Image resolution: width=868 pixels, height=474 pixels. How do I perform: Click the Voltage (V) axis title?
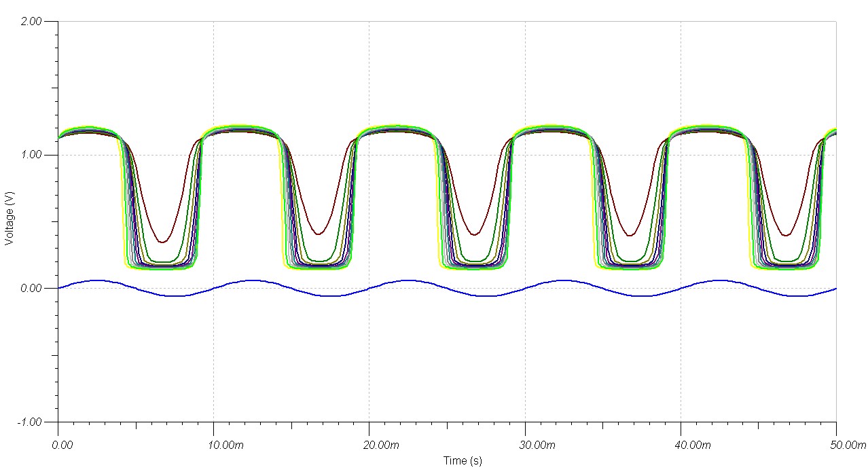pos(9,221)
